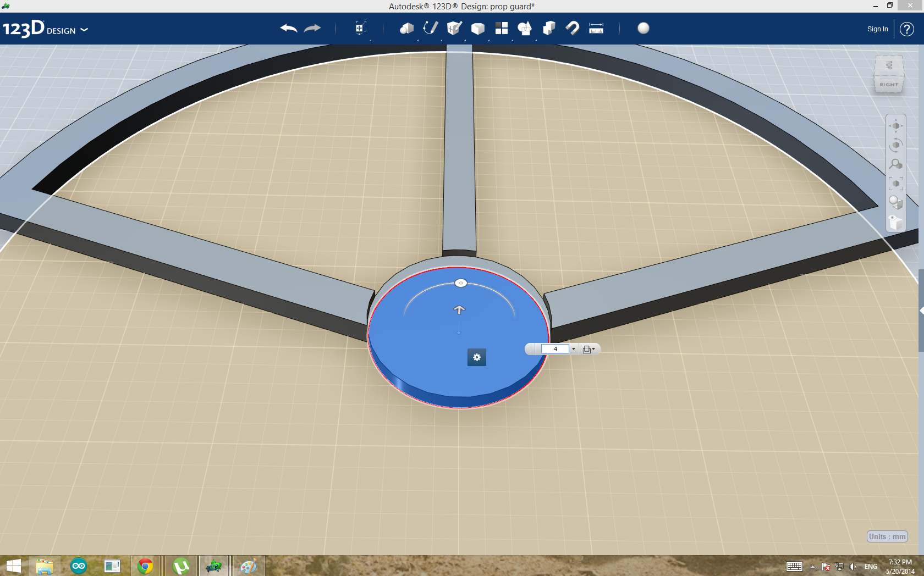The image size is (924, 576).
Task: Open the extrude operation type dropdown
Action: (588, 349)
